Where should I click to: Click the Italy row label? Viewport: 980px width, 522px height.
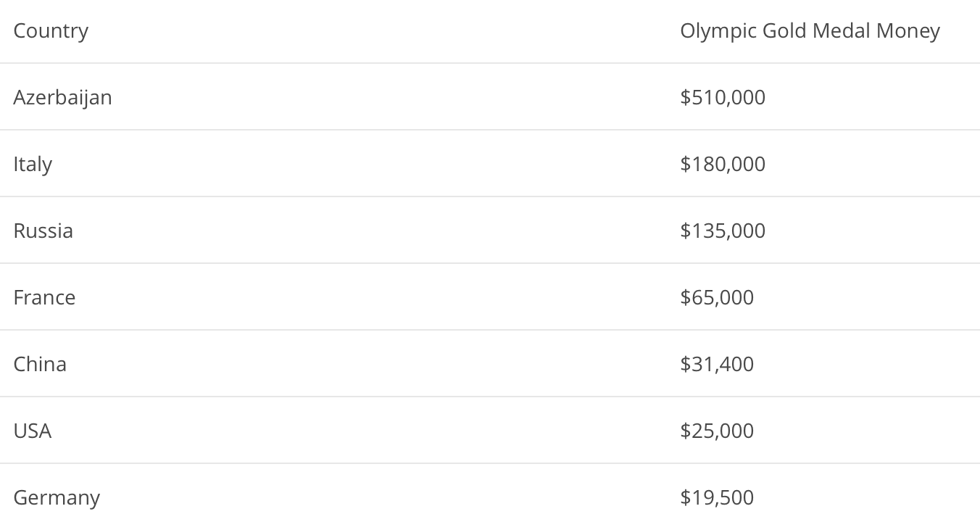pyautogui.click(x=33, y=164)
